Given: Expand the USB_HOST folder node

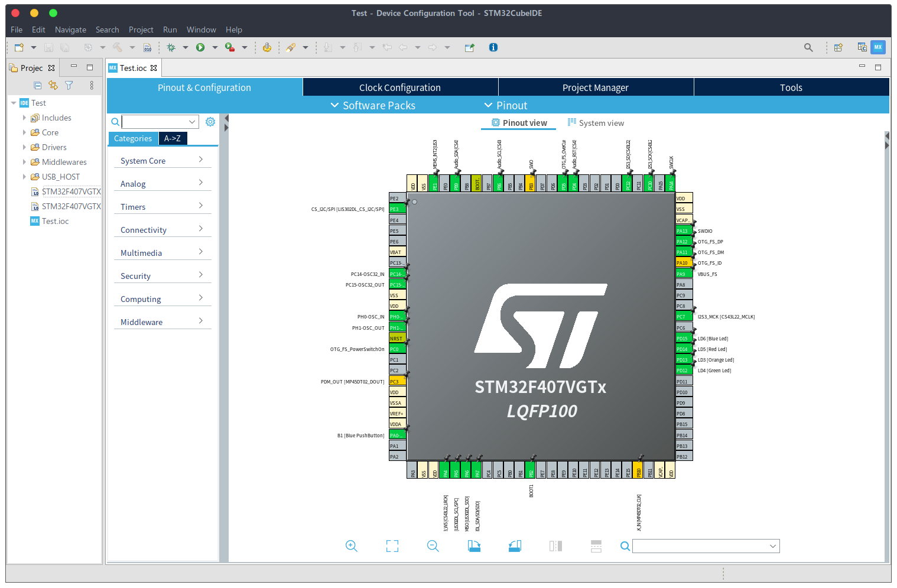Looking at the screenshot, I should (x=24, y=177).
